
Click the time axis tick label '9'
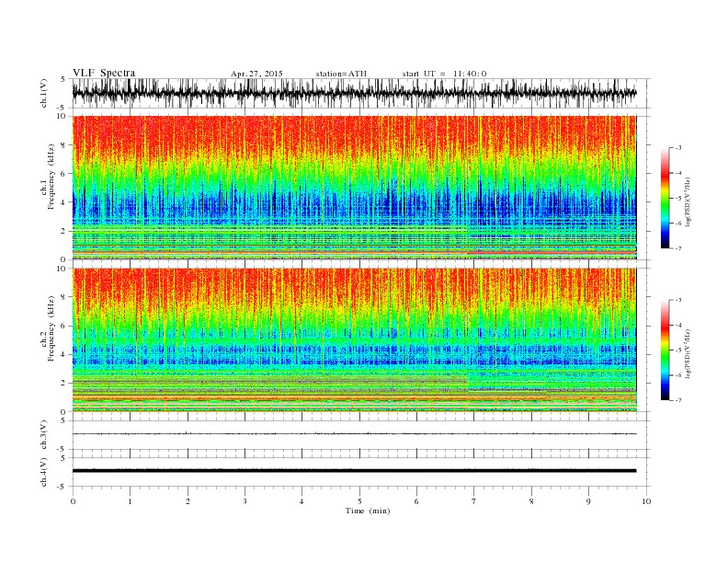pyautogui.click(x=588, y=501)
